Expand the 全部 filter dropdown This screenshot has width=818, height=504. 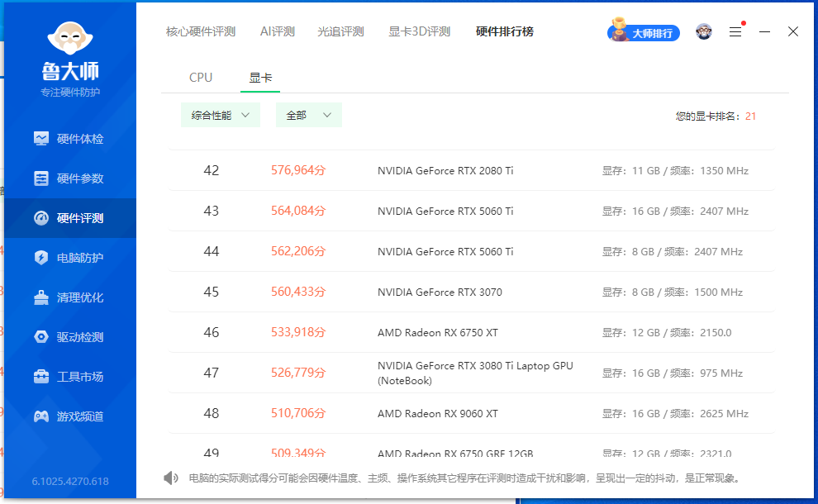tap(309, 115)
